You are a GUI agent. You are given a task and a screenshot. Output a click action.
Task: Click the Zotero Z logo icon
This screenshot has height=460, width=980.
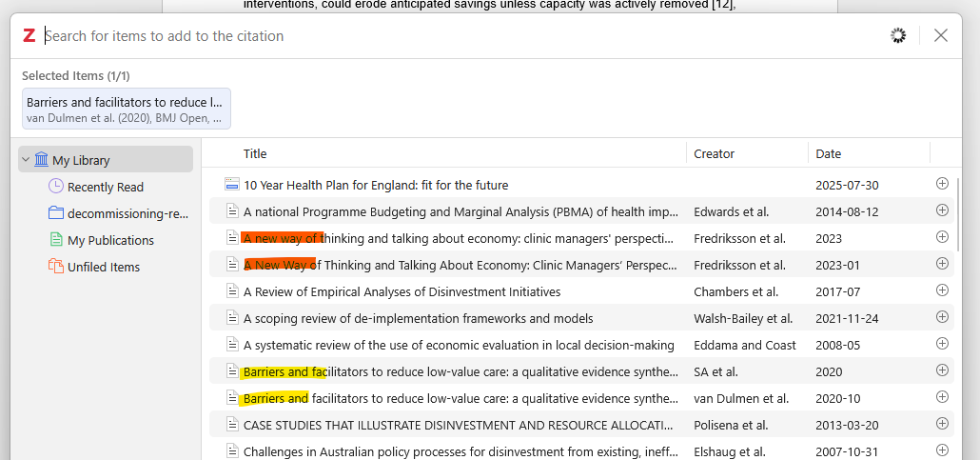pos(29,35)
